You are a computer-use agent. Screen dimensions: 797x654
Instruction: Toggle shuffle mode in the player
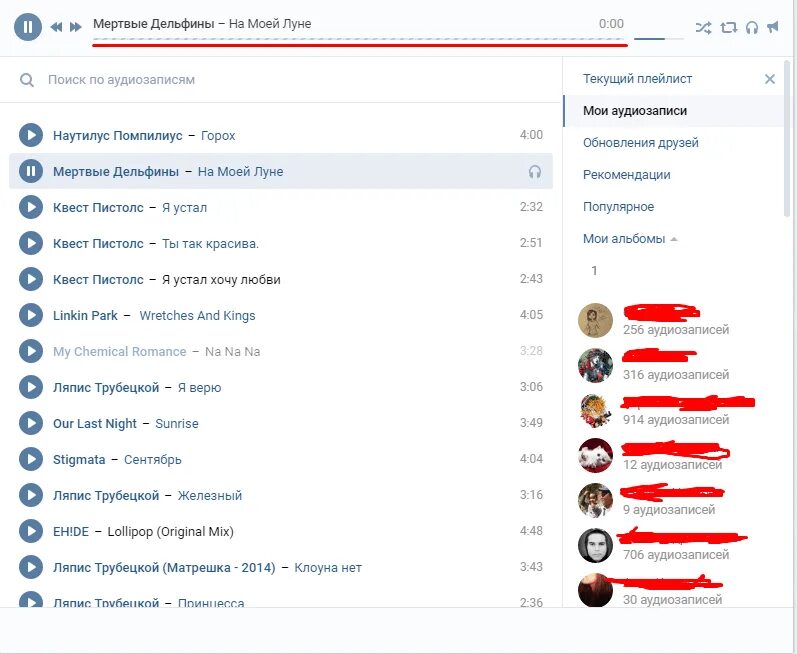click(x=703, y=27)
